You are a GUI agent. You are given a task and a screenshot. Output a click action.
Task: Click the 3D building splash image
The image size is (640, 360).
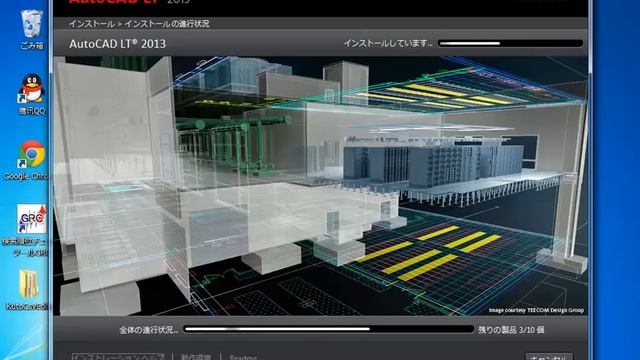(320, 186)
